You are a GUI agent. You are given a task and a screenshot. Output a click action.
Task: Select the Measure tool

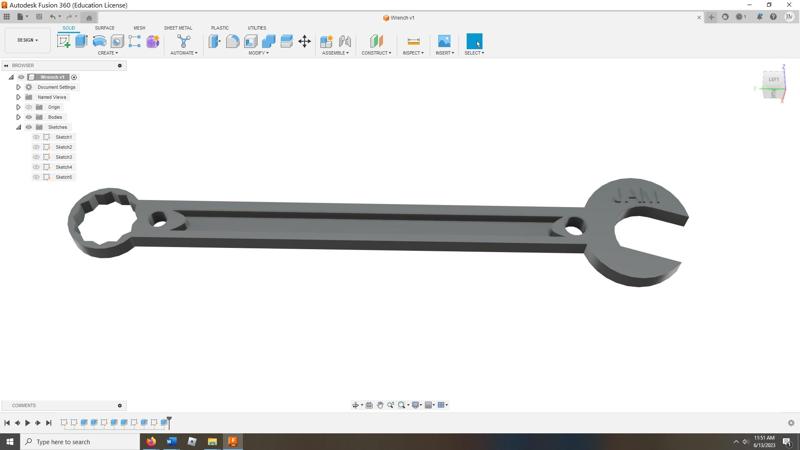pos(413,41)
